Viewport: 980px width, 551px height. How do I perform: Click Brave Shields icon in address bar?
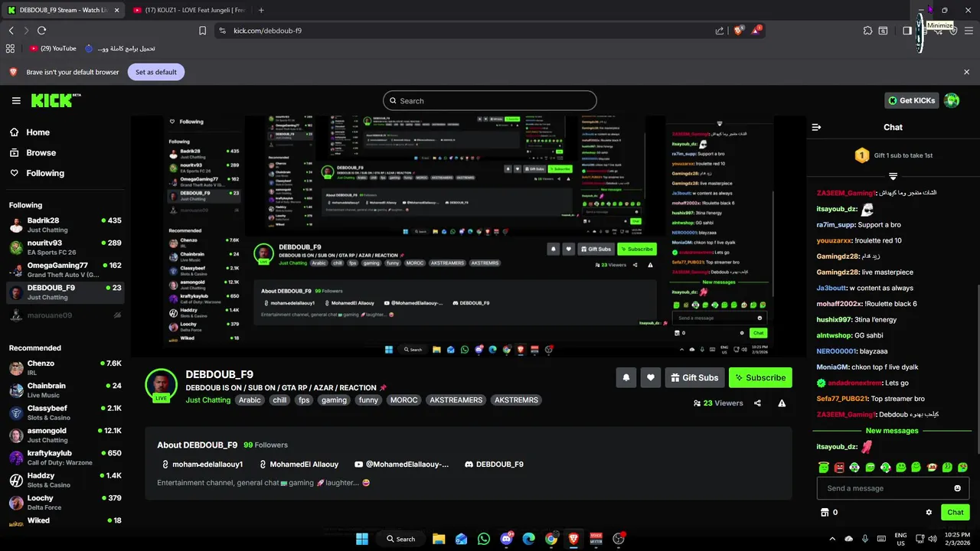click(738, 31)
